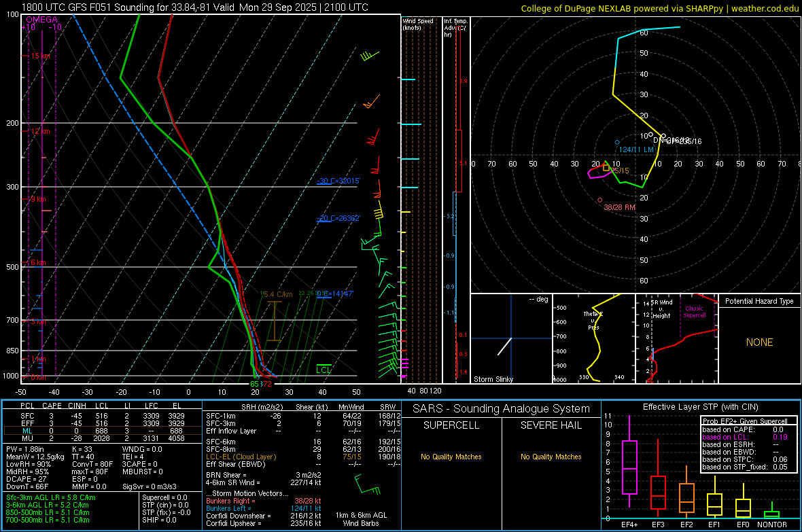
Task: Click the -30 C=32015' height annotation
Action: pos(338,181)
